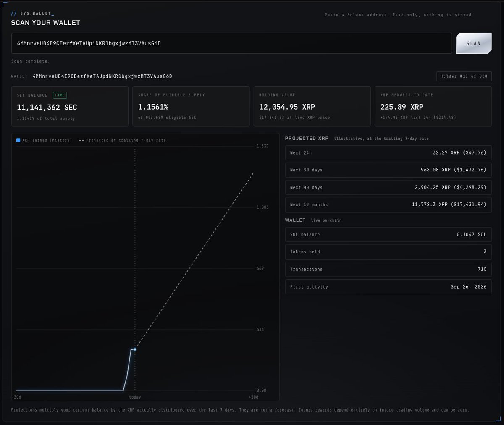This screenshot has width=504, height=425.
Task: Focus the Solana wallet address input field
Action: pos(231,43)
